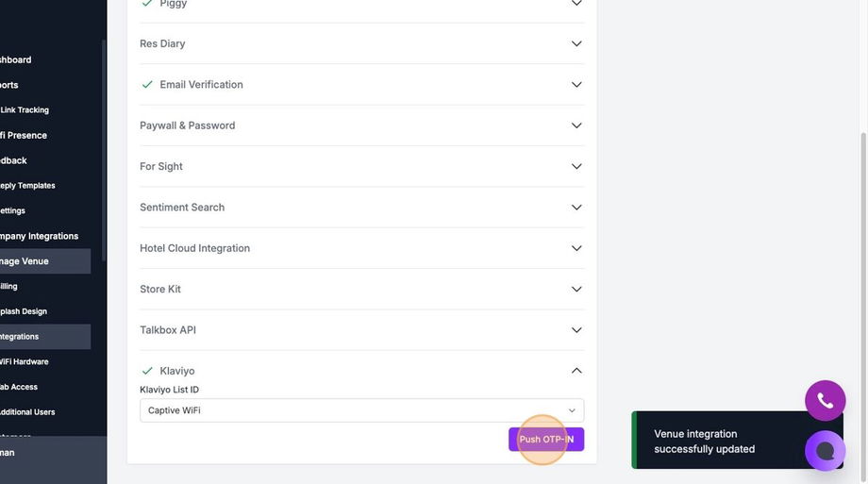Image resolution: width=868 pixels, height=484 pixels.
Task: Open Company Integrations in sidebar
Action: (40, 236)
